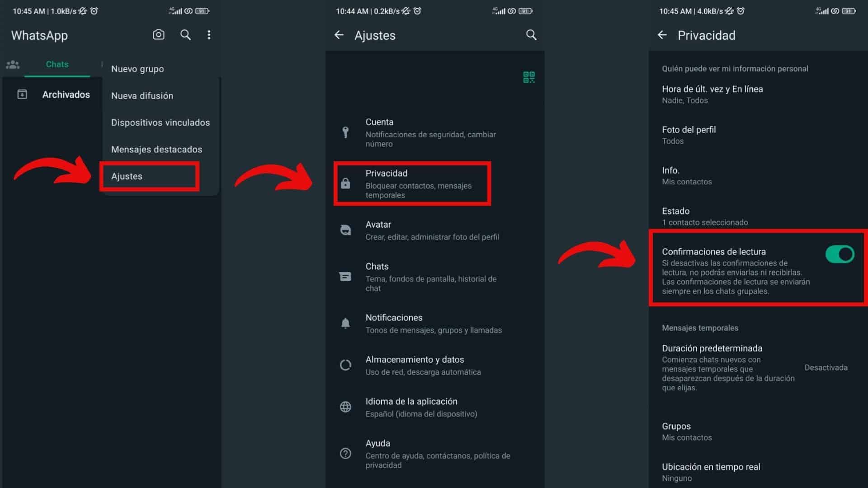Open Ayuda help center
This screenshot has height=488, width=868.
[x=435, y=454]
